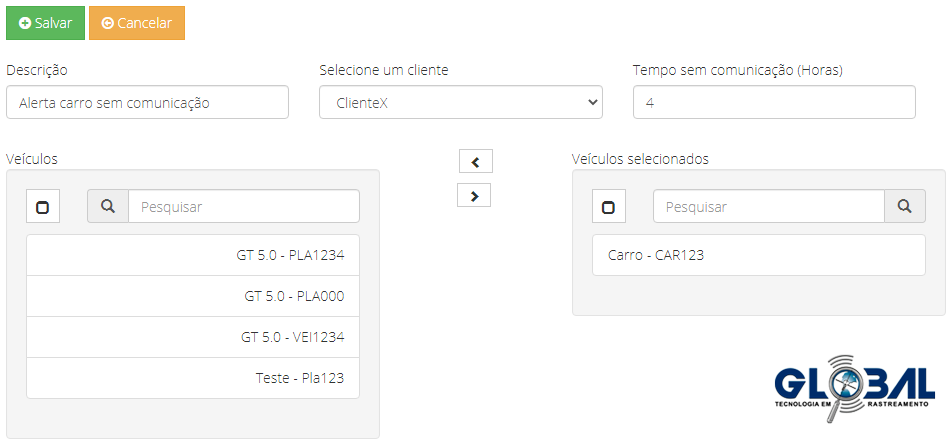Click the Global Rastreamento logo

click(x=854, y=387)
